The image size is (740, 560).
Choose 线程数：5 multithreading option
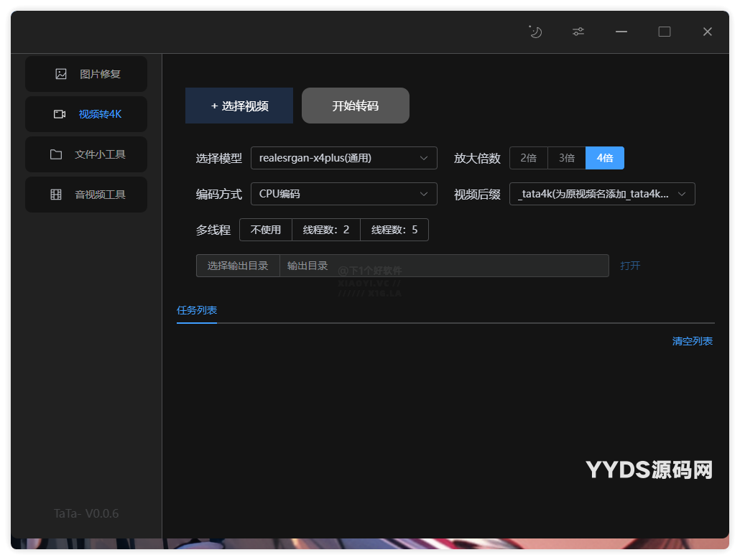pyautogui.click(x=394, y=230)
